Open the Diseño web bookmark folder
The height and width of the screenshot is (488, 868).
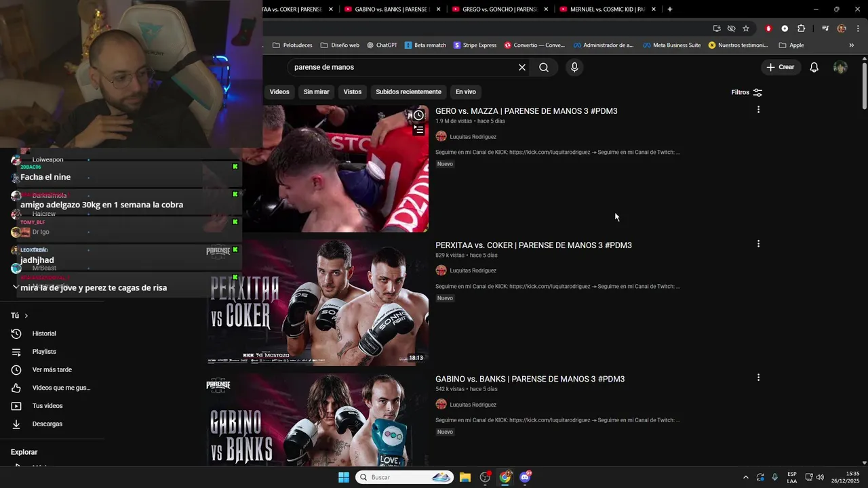click(x=340, y=45)
